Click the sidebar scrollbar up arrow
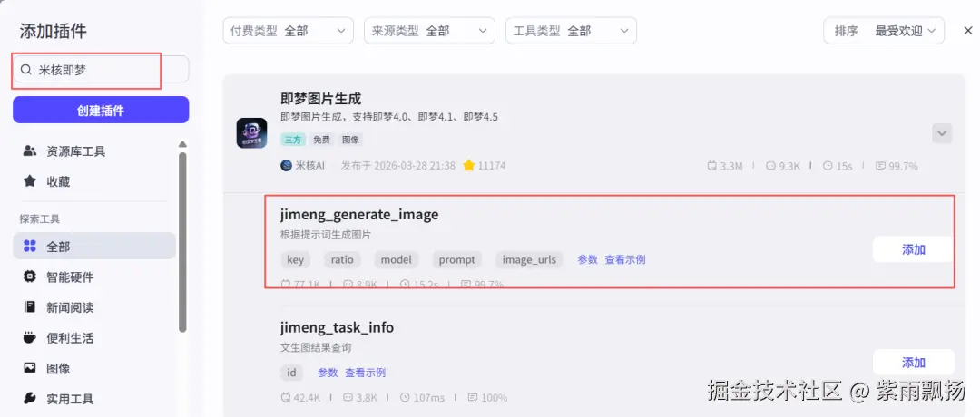The image size is (980, 417). 182,143
